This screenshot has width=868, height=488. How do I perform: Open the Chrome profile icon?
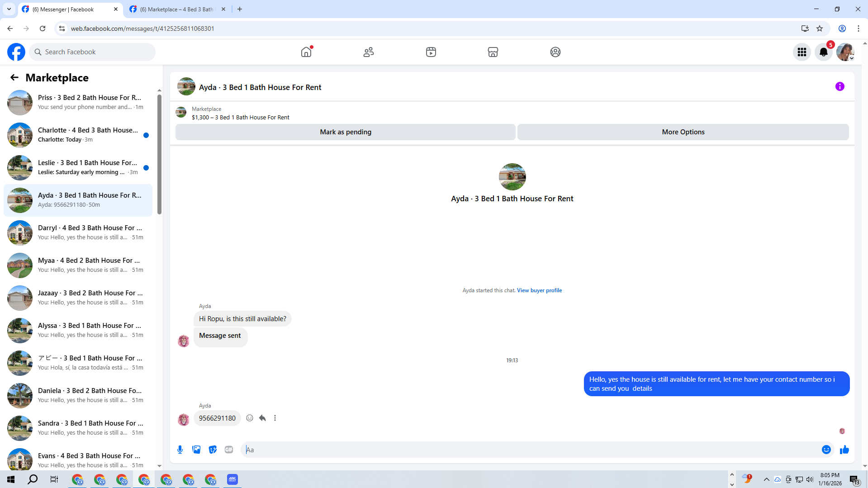[x=842, y=28]
